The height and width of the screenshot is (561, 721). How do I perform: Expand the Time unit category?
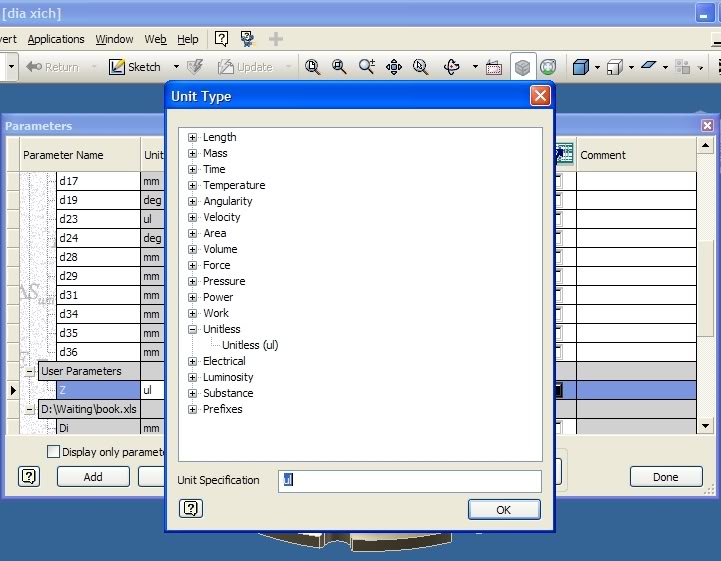(193, 169)
